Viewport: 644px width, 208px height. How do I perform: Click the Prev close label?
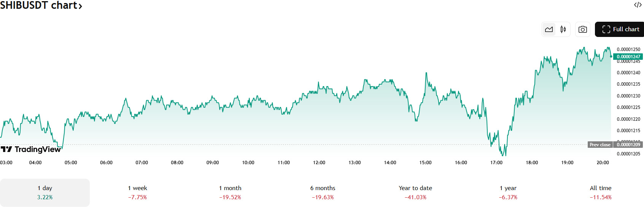[600, 145]
